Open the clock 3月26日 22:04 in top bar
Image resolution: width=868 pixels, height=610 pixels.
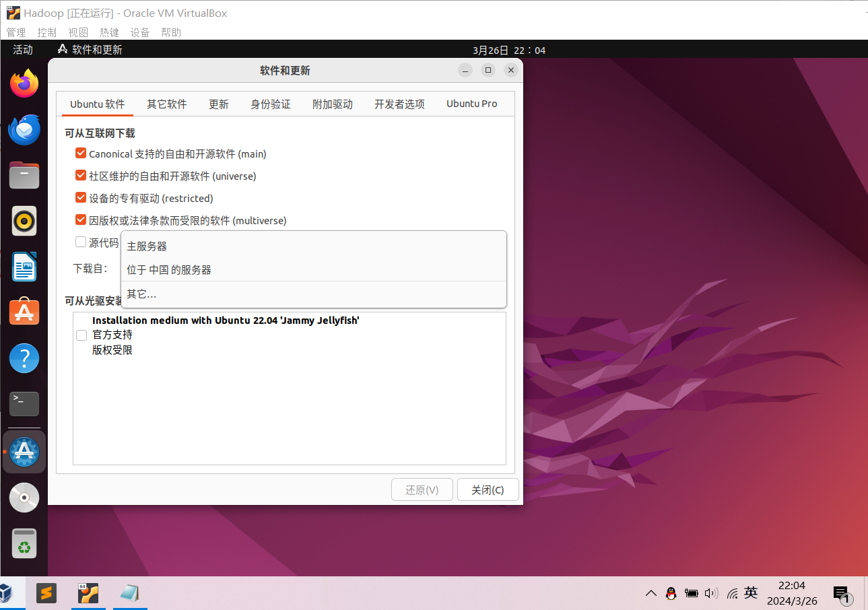tap(509, 50)
